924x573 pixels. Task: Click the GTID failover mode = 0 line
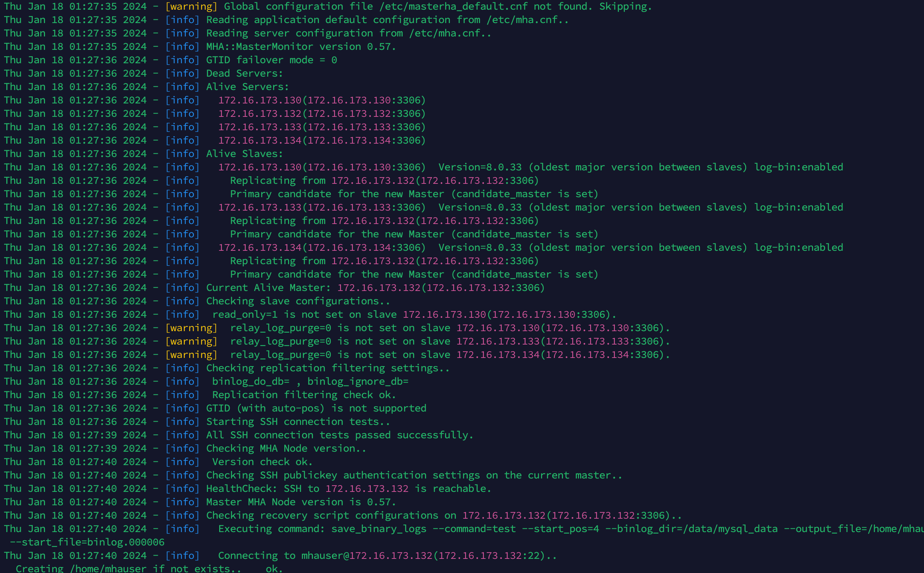click(271, 60)
